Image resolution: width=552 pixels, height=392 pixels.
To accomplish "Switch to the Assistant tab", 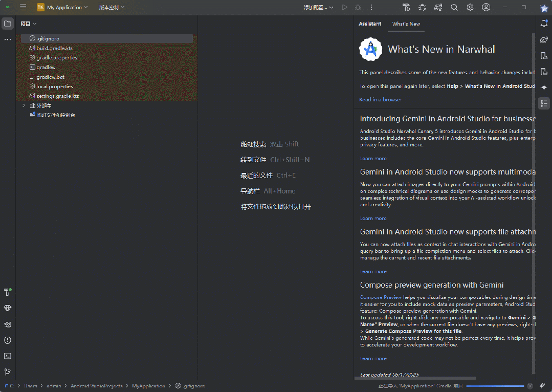I will point(370,24).
